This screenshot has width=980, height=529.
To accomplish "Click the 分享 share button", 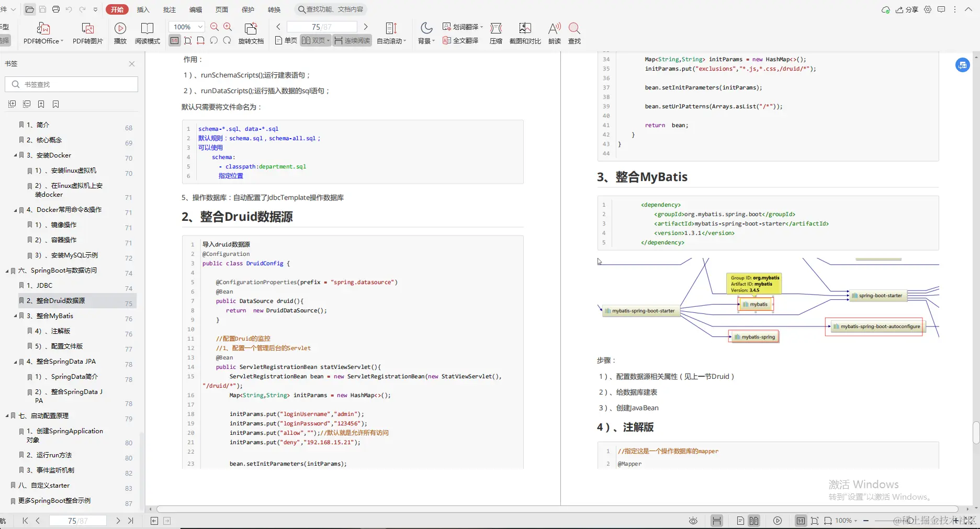I will pyautogui.click(x=907, y=9).
